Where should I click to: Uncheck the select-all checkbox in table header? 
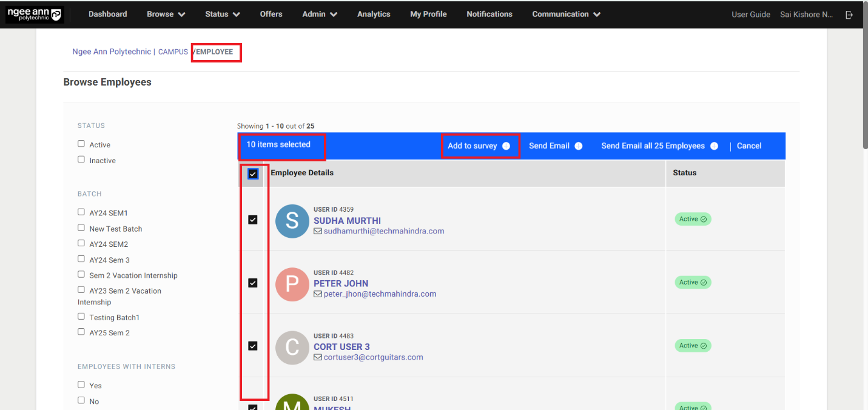(x=253, y=174)
